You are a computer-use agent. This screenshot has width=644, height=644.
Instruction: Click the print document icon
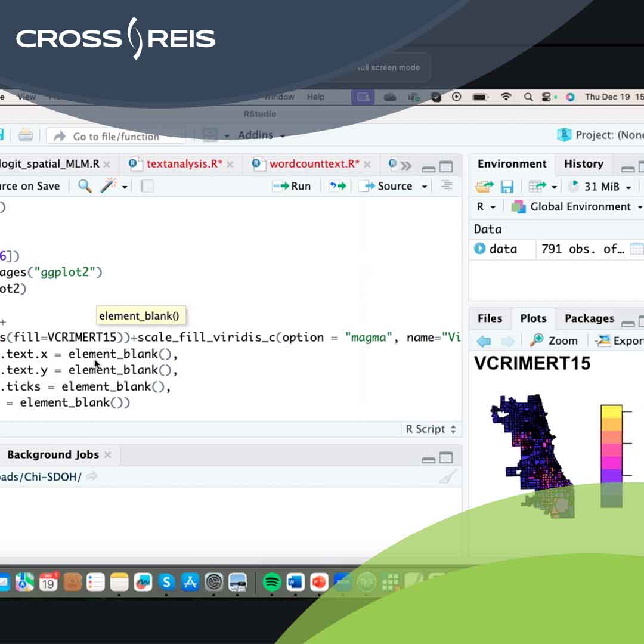(x=26, y=135)
